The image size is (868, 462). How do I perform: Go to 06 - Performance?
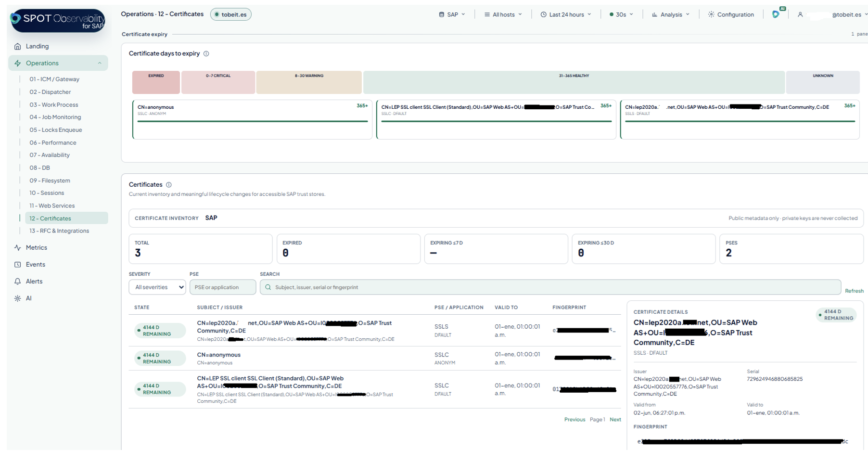[53, 142]
